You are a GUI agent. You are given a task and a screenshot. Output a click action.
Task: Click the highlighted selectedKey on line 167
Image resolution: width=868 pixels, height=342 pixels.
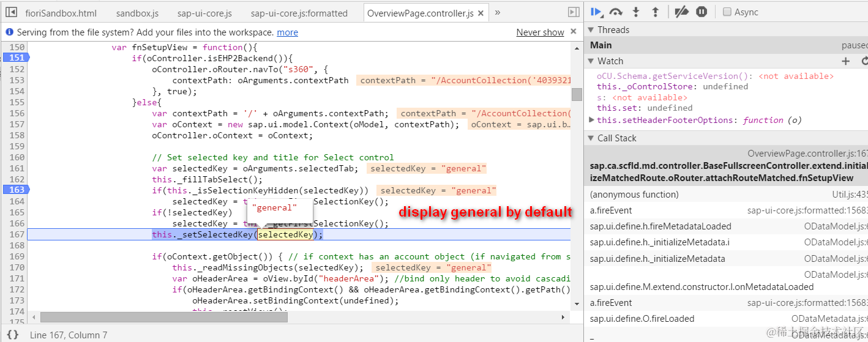285,234
